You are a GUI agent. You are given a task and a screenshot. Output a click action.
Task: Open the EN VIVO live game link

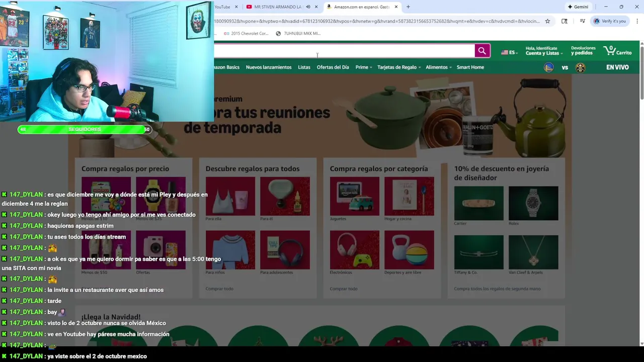[x=617, y=67]
